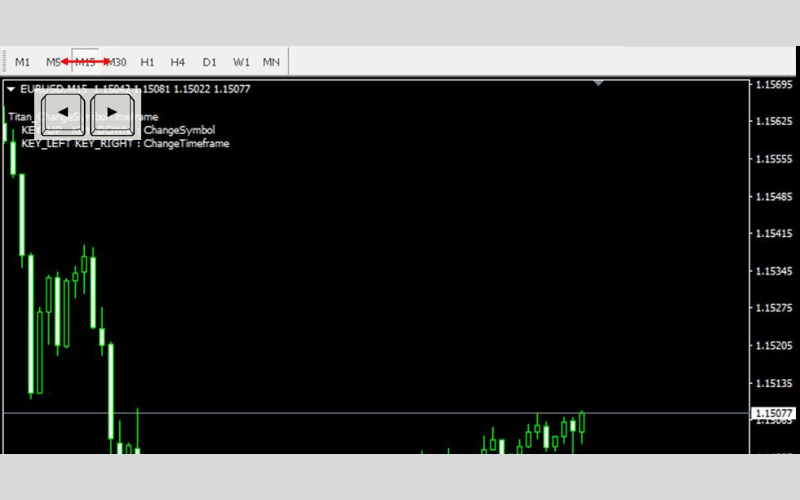Select the MN monthly timeframe

(271, 62)
